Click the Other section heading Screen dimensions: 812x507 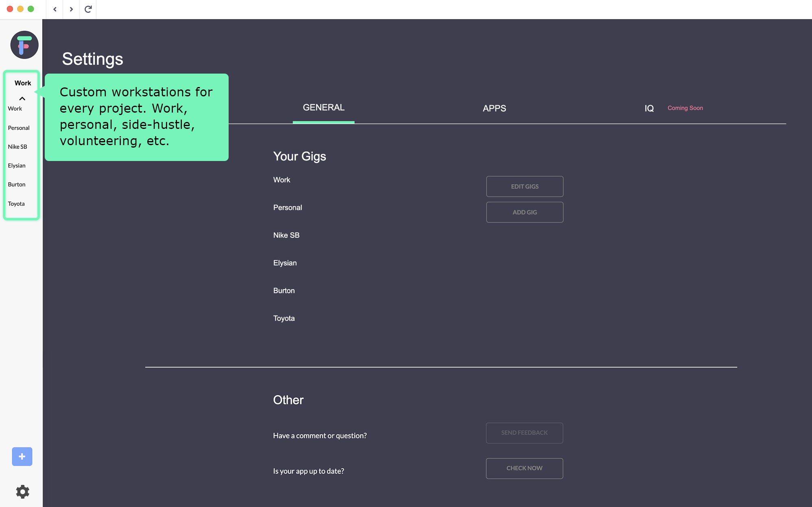288,400
